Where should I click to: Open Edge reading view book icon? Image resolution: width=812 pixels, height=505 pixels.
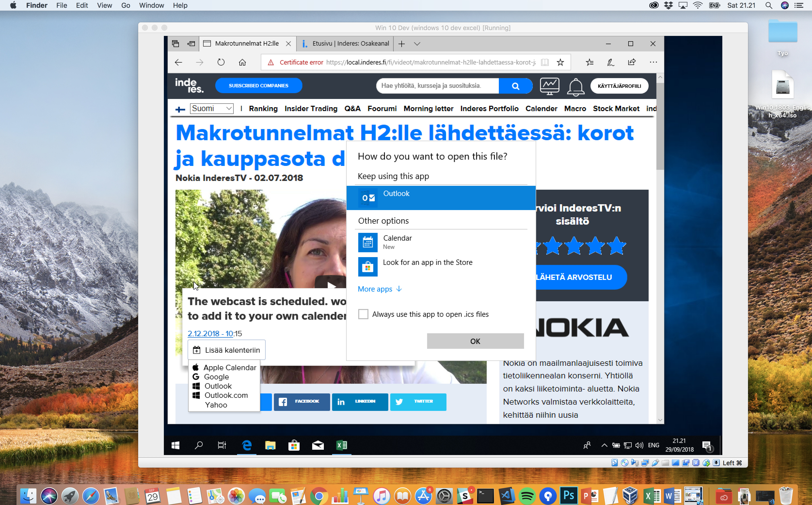point(545,62)
